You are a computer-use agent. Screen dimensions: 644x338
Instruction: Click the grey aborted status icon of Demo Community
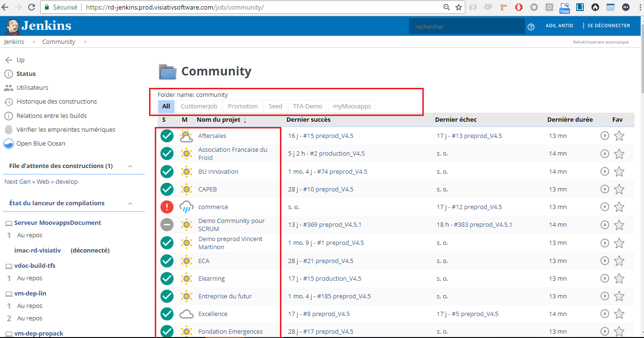coord(167,224)
